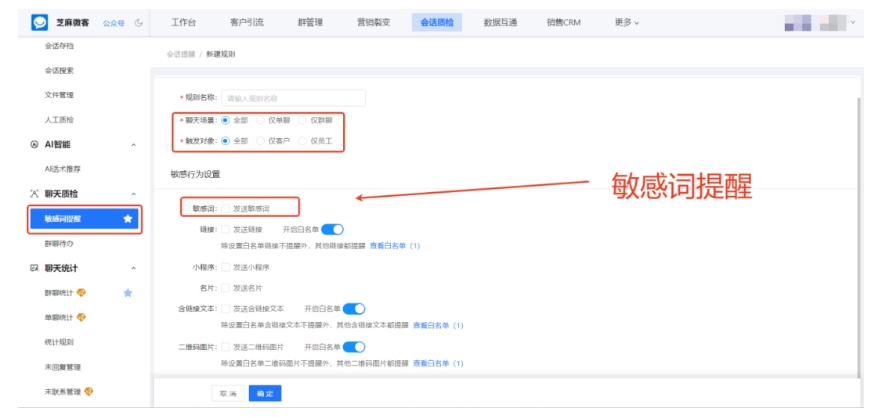Check the 发送敏感词 checkbox
The image size is (874, 417).
(225, 208)
